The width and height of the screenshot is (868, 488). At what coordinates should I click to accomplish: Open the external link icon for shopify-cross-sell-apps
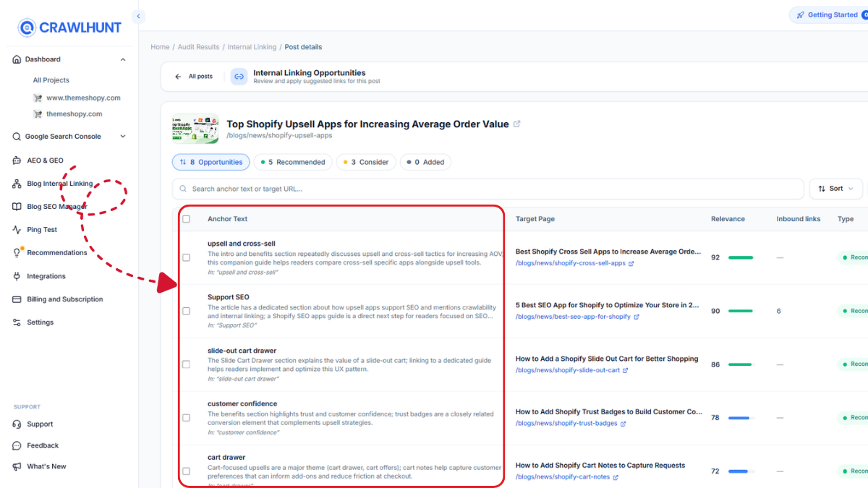point(631,264)
